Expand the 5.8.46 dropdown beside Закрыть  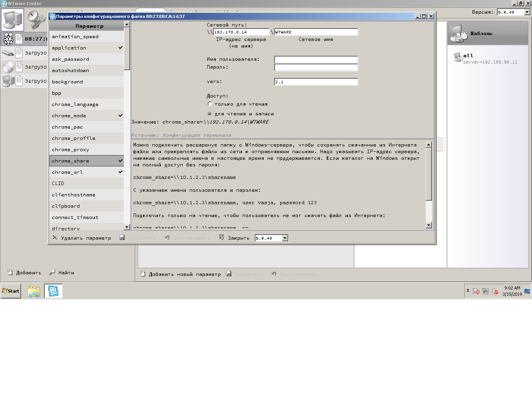[285, 238]
